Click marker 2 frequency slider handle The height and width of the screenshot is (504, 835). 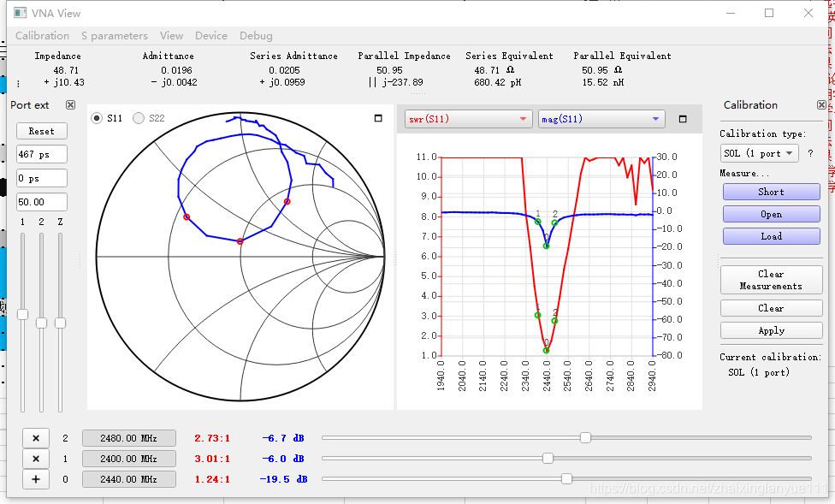(x=585, y=437)
